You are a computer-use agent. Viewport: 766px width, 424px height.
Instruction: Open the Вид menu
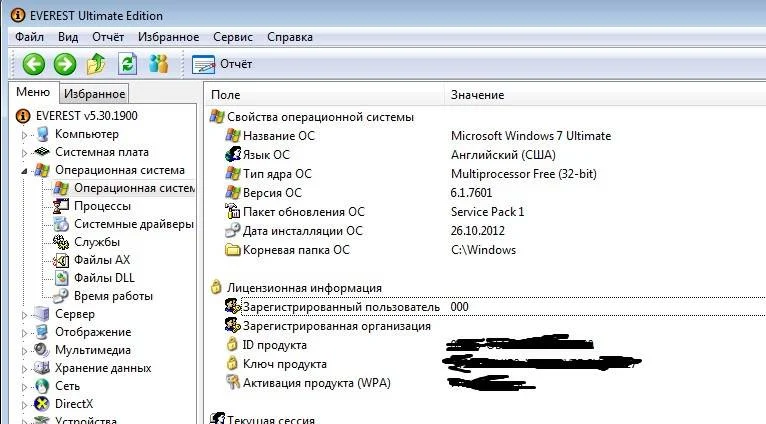click(68, 37)
